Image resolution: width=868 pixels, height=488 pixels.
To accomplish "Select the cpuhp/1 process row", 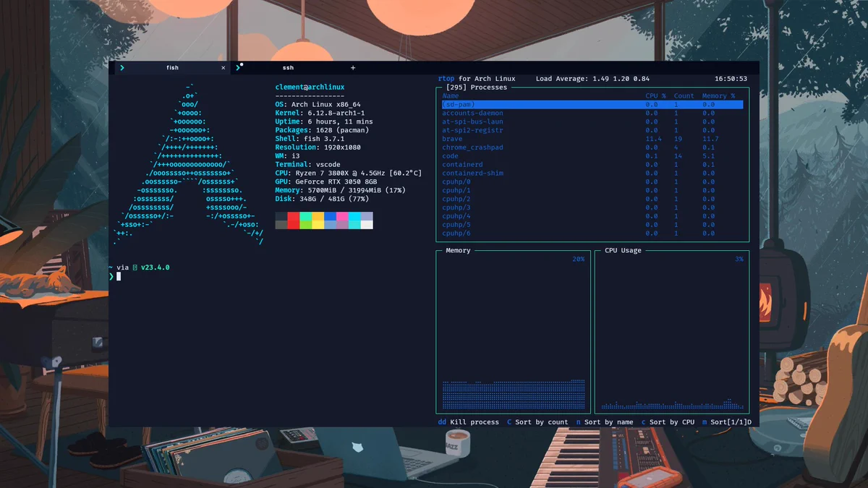I will coord(592,191).
